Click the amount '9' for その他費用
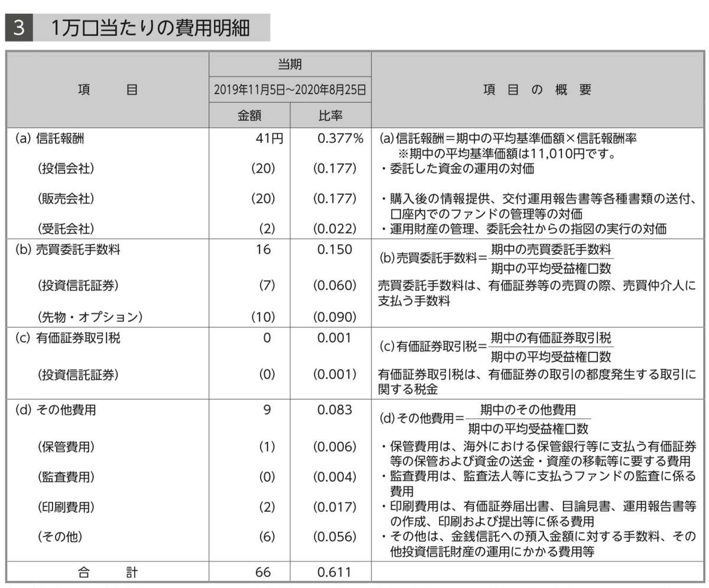This screenshot has height=588, width=709. [x=267, y=410]
